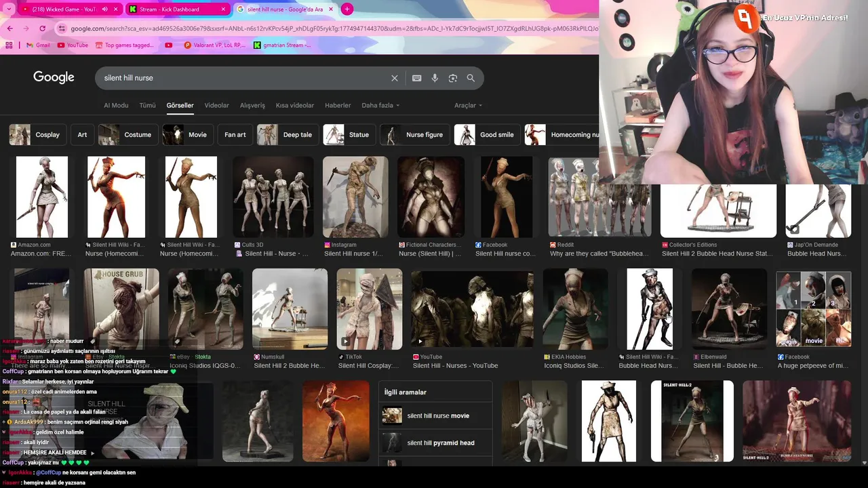Open Top games tagged bookmark
Image resolution: width=868 pixels, height=488 pixels.
pyautogui.click(x=125, y=45)
